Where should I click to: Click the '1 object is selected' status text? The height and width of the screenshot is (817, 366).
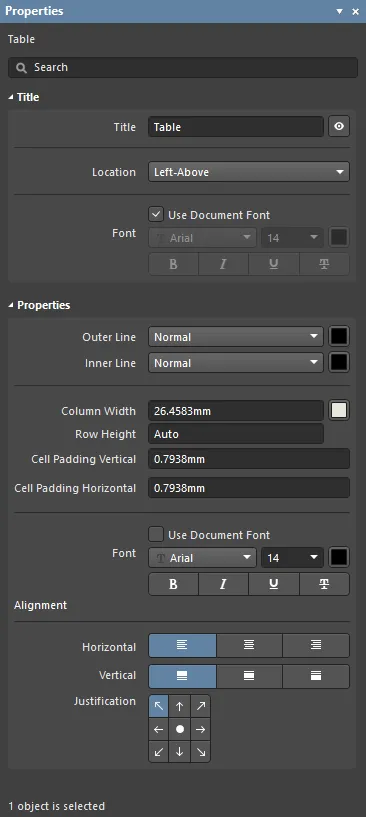56,806
